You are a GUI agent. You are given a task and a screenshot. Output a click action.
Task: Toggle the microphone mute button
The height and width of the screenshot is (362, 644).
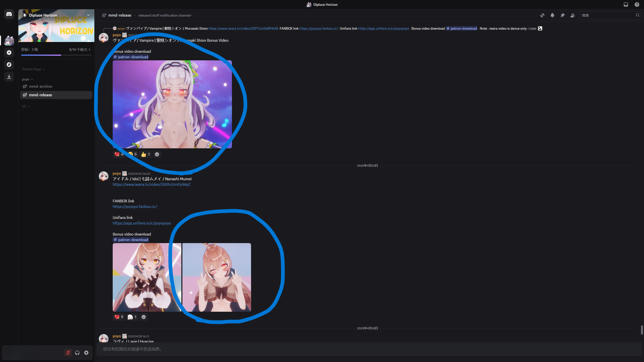(x=68, y=353)
